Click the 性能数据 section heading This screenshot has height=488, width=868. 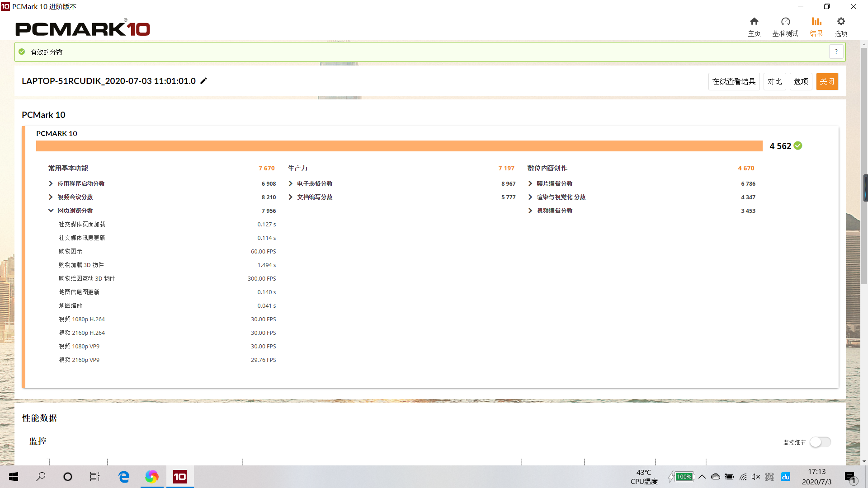pyautogui.click(x=40, y=418)
